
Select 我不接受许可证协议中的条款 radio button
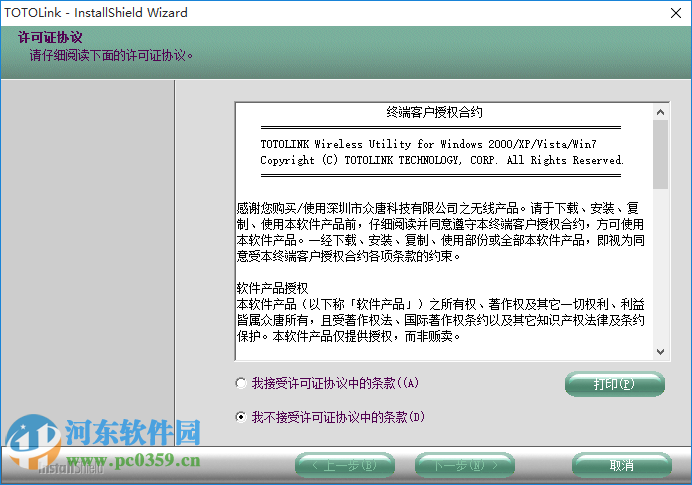[241, 417]
